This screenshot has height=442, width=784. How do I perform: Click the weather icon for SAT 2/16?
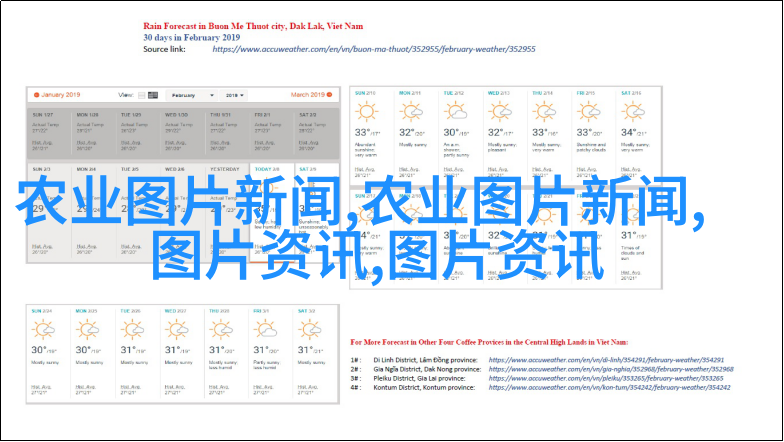coord(633,112)
